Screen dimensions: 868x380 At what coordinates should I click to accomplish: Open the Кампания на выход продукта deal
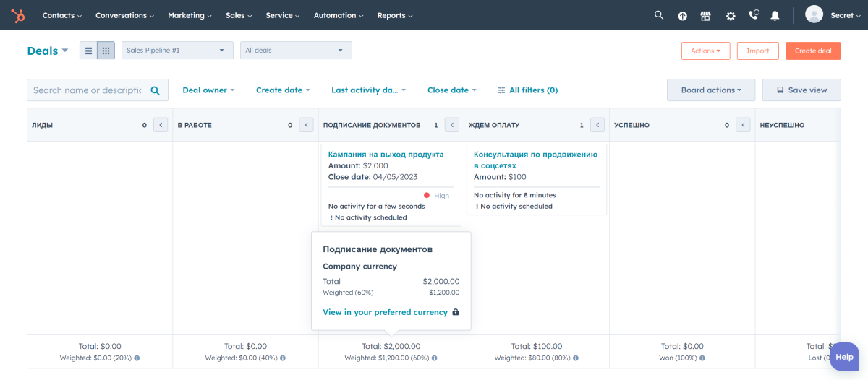(x=386, y=155)
